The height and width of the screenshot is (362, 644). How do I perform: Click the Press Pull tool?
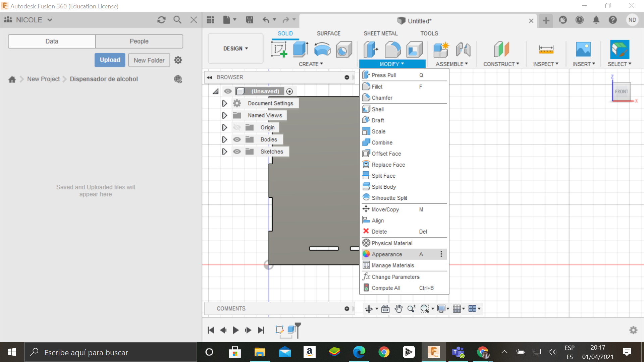point(383,75)
